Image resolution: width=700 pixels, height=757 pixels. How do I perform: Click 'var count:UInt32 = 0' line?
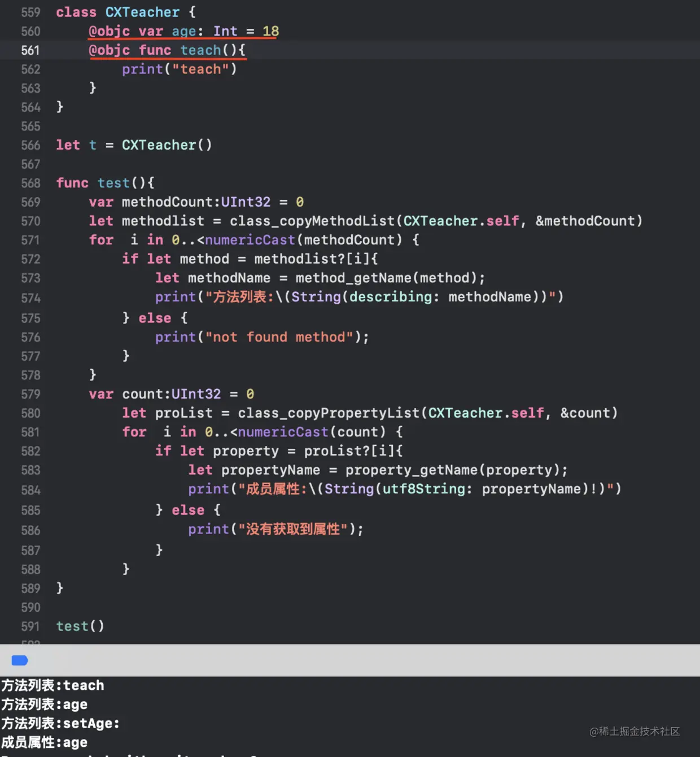(x=172, y=394)
